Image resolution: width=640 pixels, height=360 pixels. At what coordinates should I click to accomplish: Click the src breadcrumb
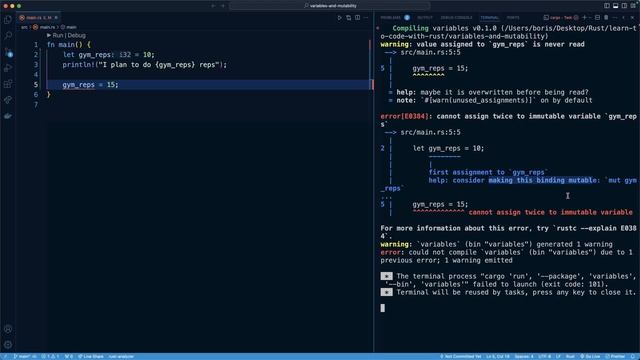[x=24, y=27]
